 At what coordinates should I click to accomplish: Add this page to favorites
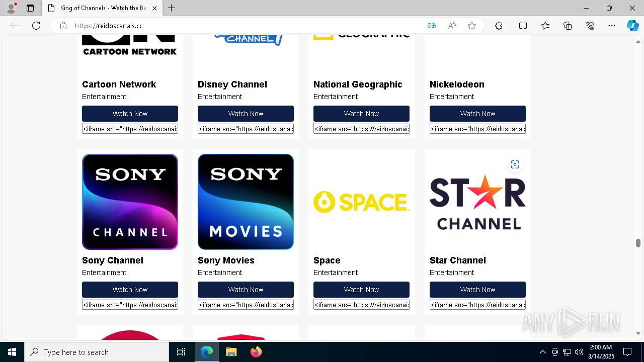pyautogui.click(x=472, y=26)
